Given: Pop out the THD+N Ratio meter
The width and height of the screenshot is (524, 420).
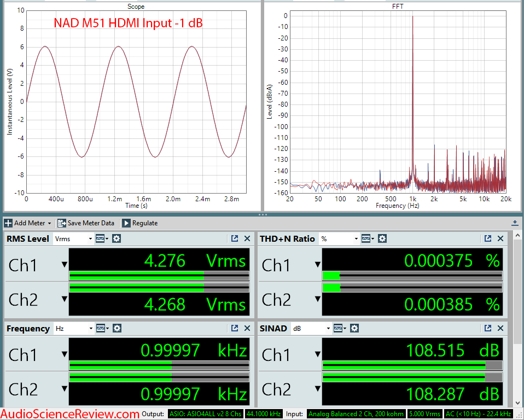Looking at the screenshot, I should (x=488, y=238).
